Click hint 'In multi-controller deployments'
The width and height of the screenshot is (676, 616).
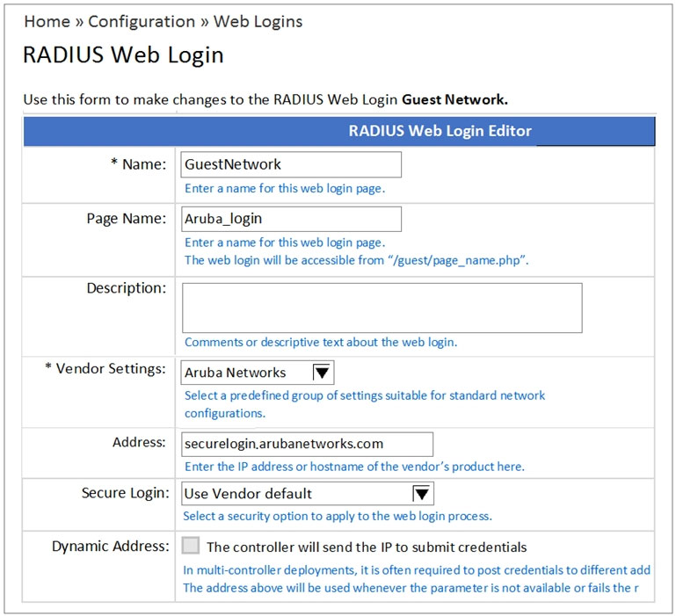pyautogui.click(x=417, y=570)
